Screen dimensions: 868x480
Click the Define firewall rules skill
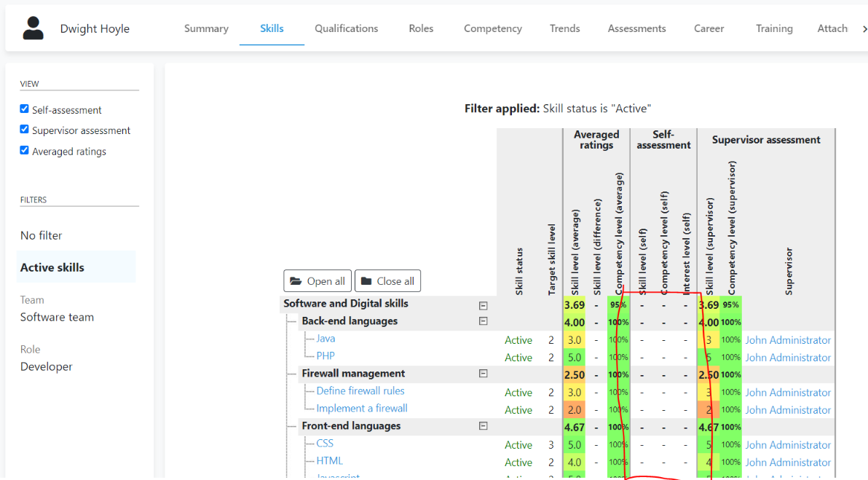tap(360, 391)
